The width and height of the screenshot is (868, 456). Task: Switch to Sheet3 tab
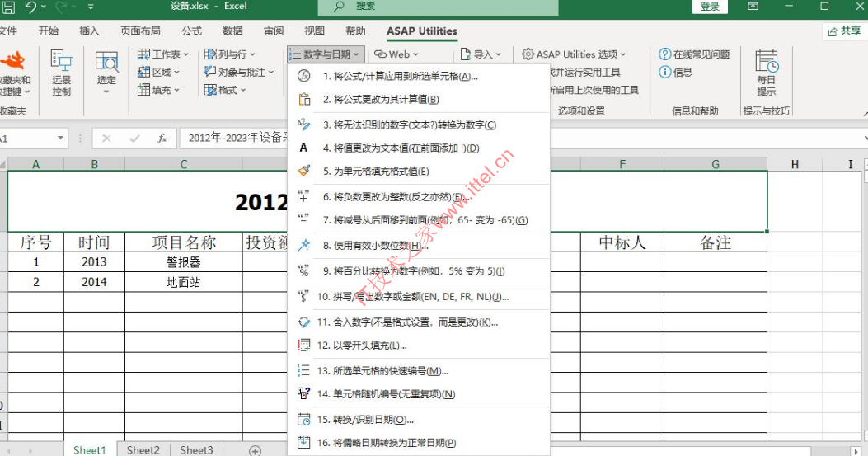196,450
